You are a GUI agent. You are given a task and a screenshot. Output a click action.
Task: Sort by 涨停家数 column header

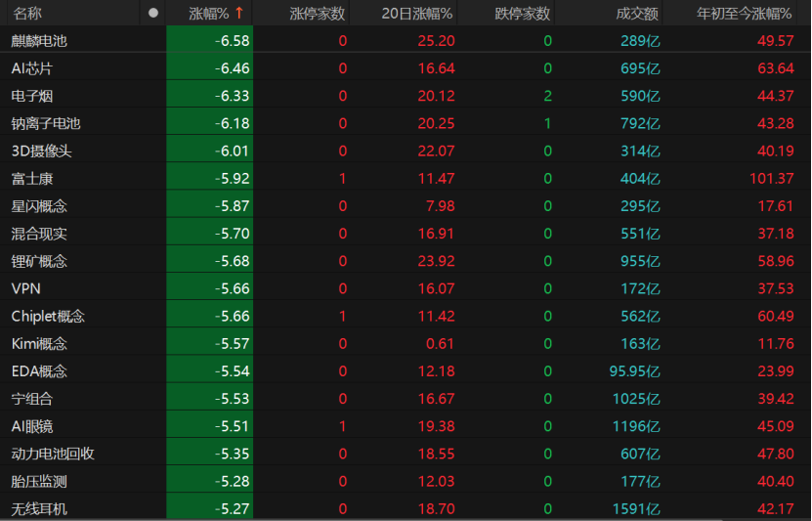[318, 14]
